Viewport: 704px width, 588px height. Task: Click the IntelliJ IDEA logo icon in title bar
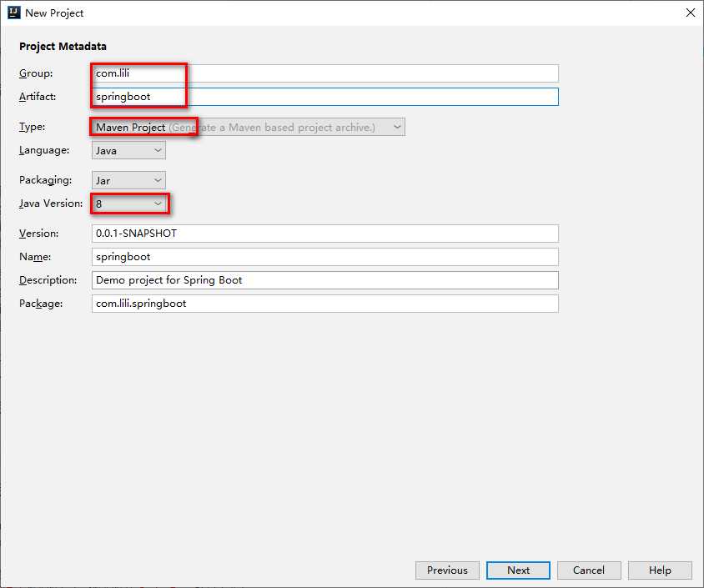click(14, 13)
